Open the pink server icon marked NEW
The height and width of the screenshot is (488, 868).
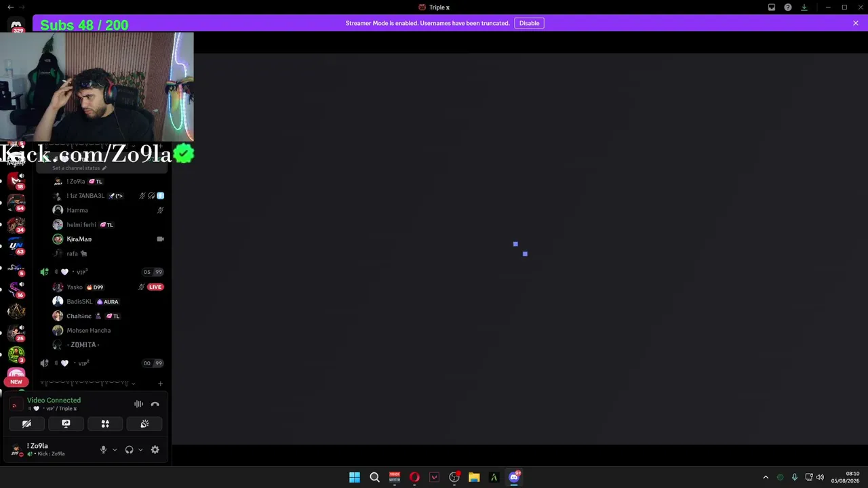coord(16,376)
